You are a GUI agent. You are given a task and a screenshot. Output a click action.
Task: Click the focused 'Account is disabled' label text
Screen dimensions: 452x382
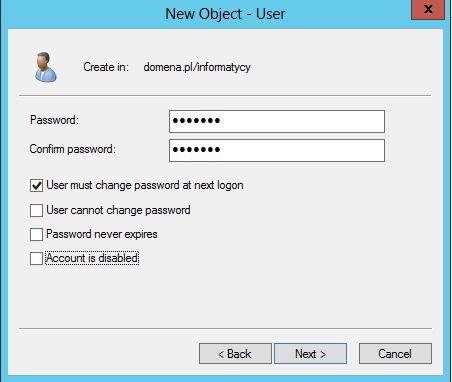click(92, 258)
